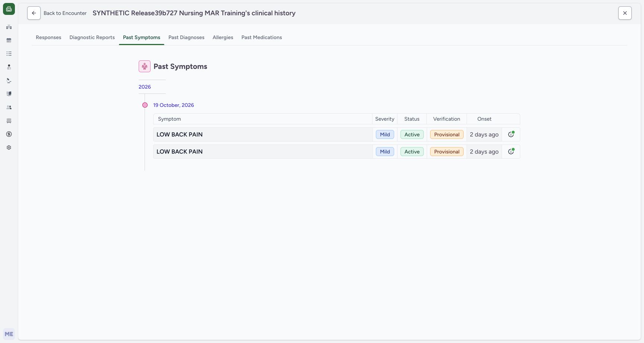
Task: Open the bed sidebar icon
Action: 9,121
